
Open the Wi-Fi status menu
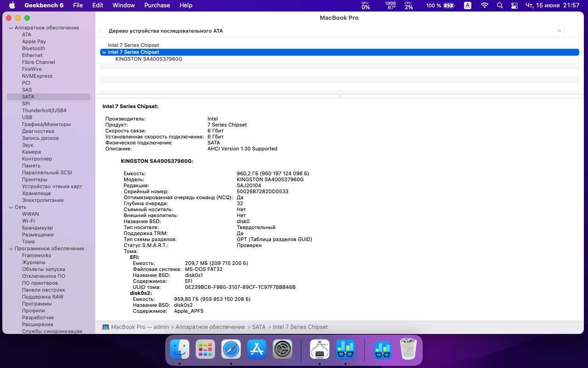coord(485,6)
